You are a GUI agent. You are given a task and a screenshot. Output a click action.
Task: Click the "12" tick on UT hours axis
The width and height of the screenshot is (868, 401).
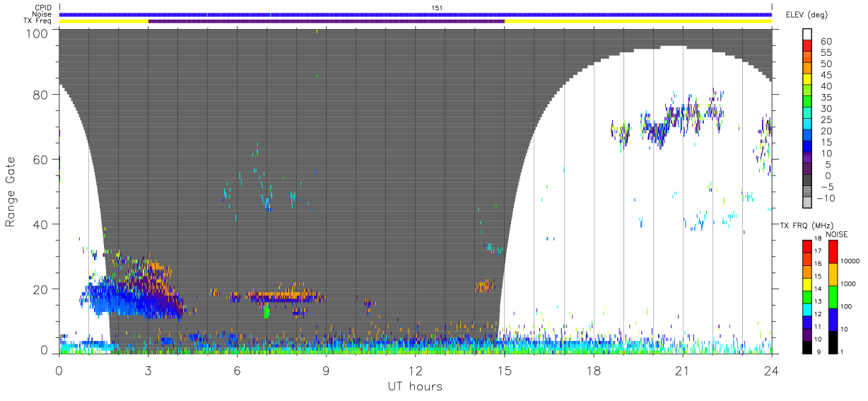pos(415,370)
